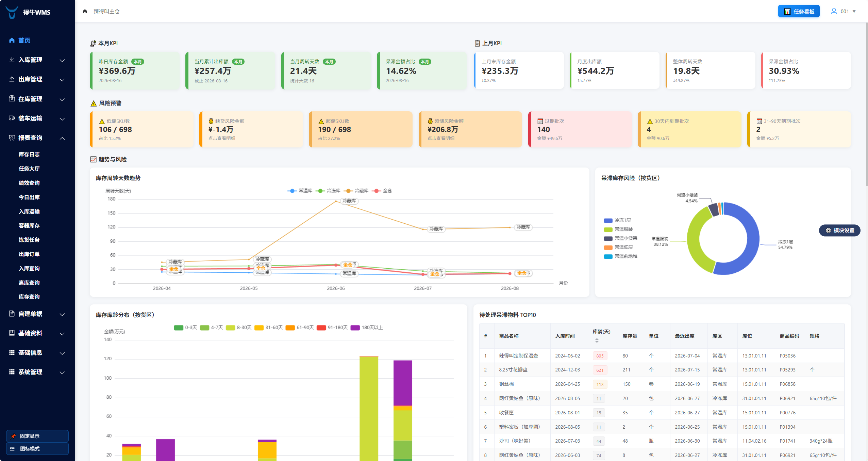Screen dimensions: 868x461
Task: Click the 固定显示 pin button
Action: coord(37,436)
